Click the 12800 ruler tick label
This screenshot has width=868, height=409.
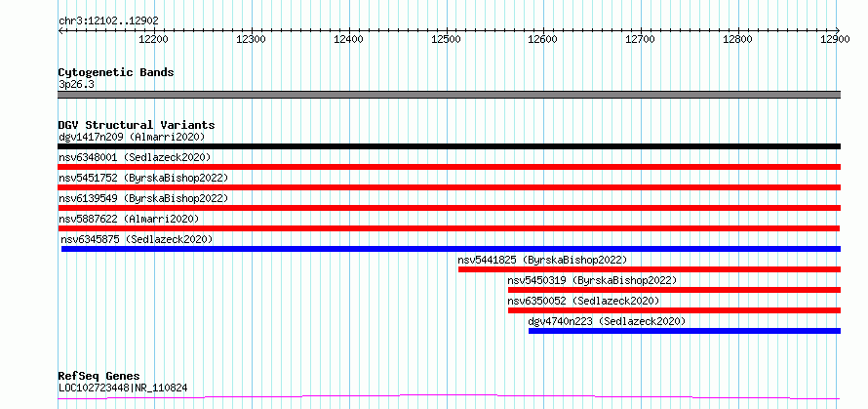pyautogui.click(x=738, y=39)
